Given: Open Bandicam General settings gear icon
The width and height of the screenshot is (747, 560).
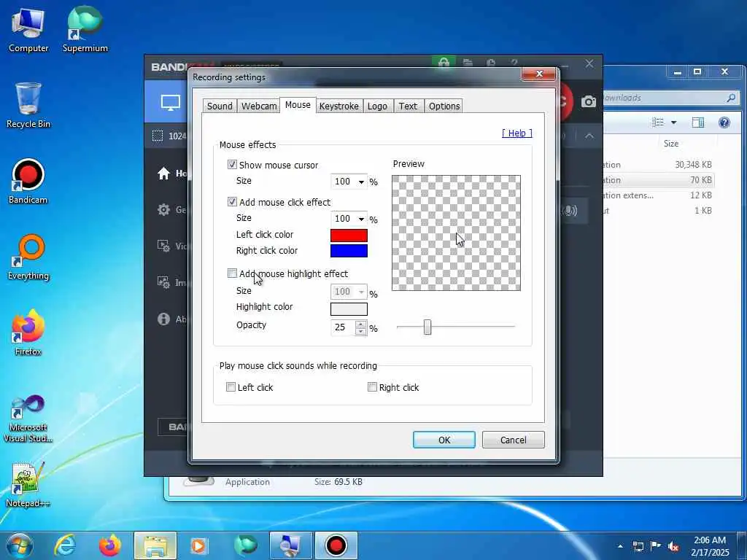Looking at the screenshot, I should click(x=164, y=209).
